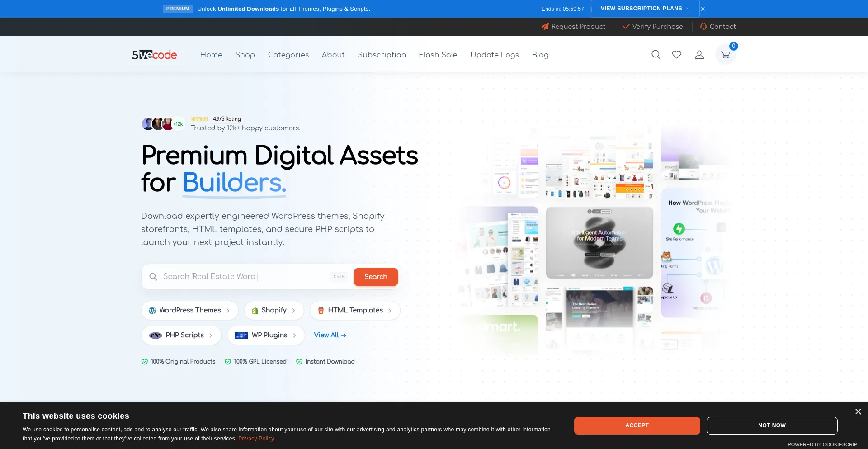This screenshot has width=868, height=449.
Task: Expand the PHP Scripts chevron
Action: 211,336
